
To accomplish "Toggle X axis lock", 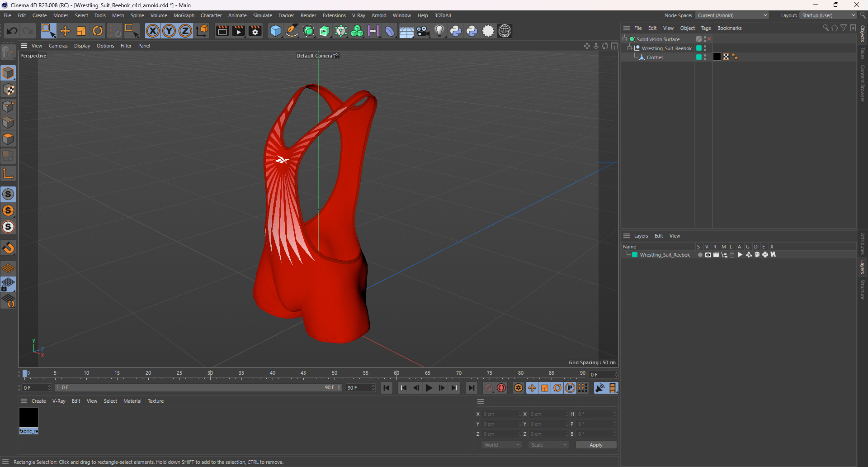I will 153,31.
